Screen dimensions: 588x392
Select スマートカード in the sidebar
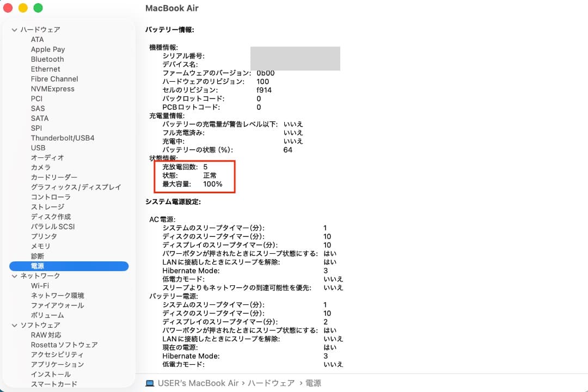coord(54,384)
